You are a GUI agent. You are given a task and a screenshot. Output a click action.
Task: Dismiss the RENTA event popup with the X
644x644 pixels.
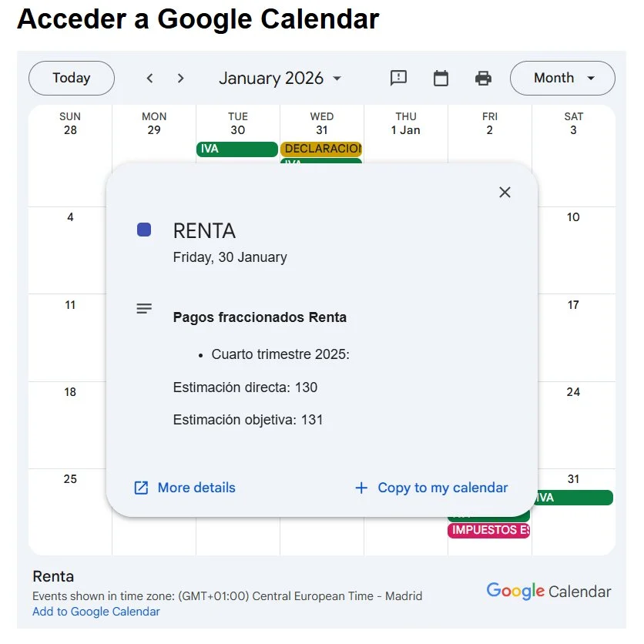point(505,192)
